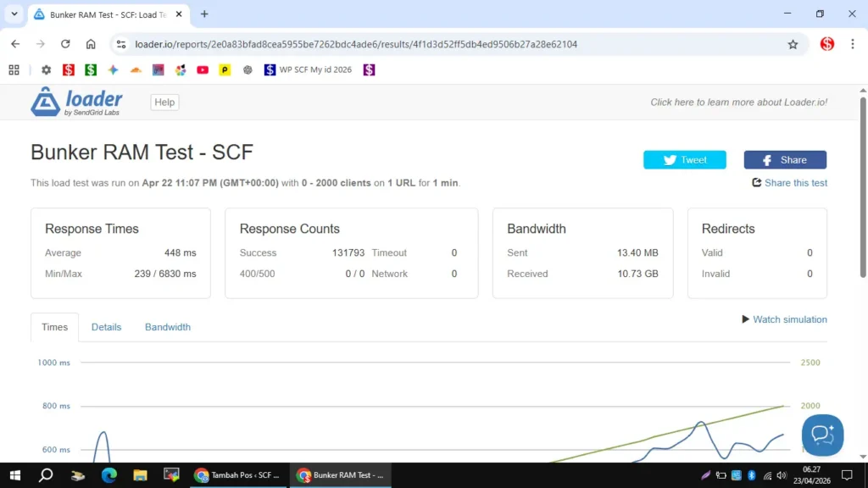Switch to the Bandwidth tab
868x488 pixels.
pos(167,327)
